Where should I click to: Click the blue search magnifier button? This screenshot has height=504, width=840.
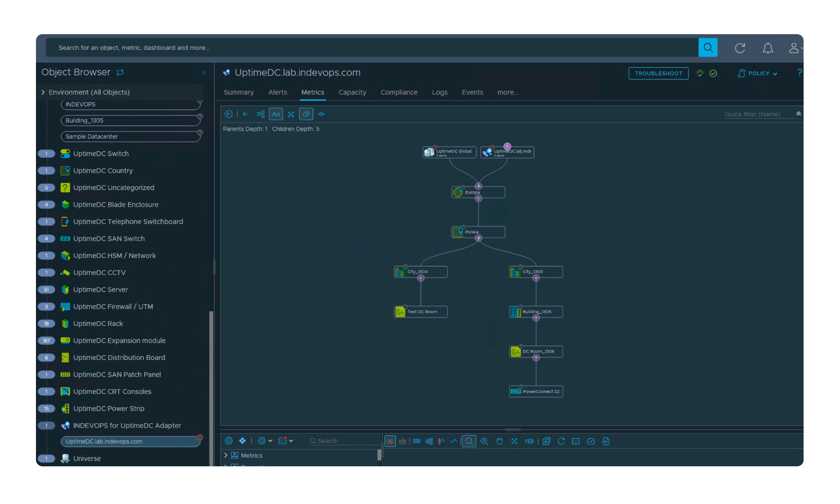coord(708,47)
